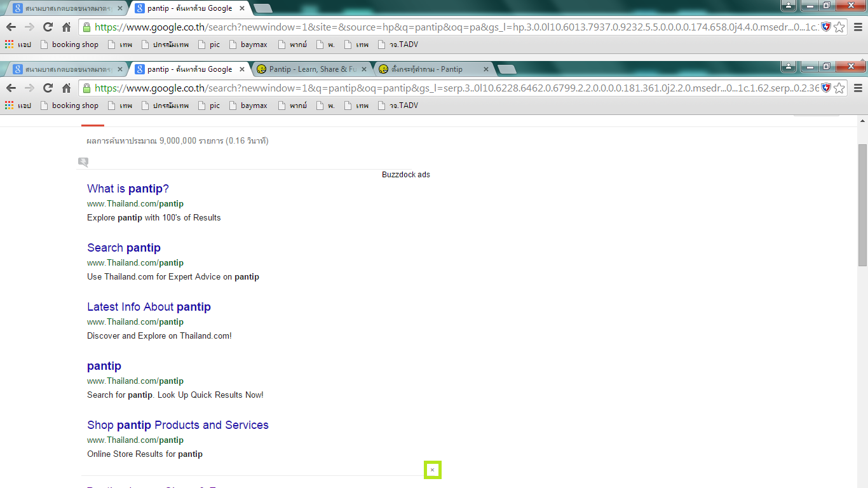
Task: Close the 'Pantip - Learn, Share & Fun' tab
Action: (x=364, y=69)
